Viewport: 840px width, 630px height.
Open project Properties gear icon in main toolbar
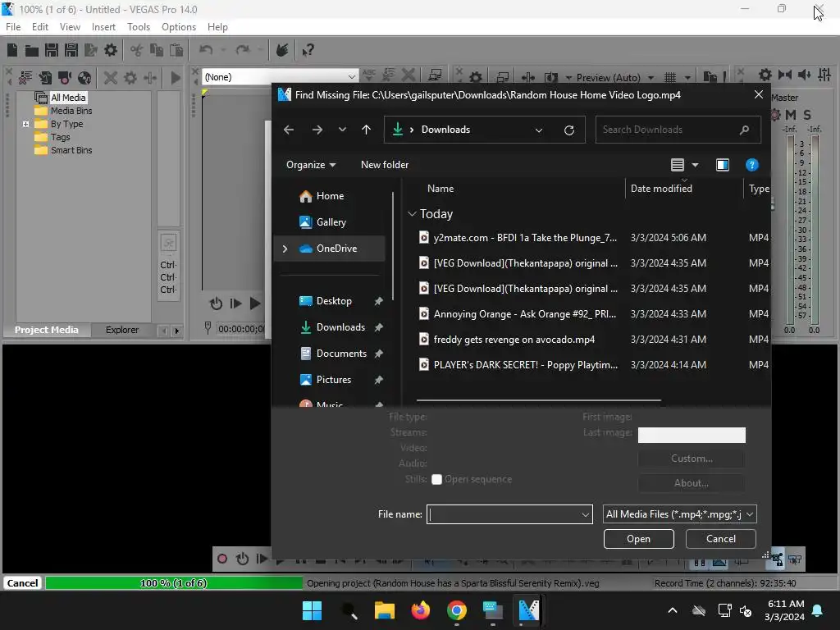[x=111, y=50]
